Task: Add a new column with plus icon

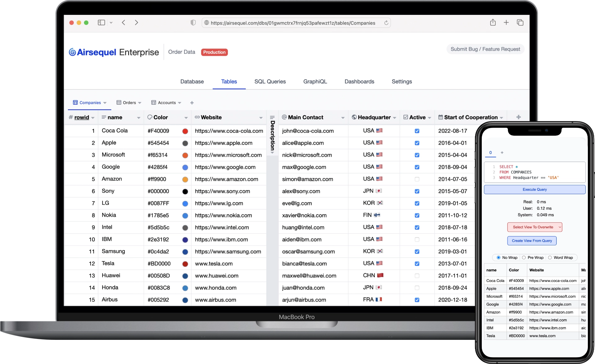Action: [518, 117]
